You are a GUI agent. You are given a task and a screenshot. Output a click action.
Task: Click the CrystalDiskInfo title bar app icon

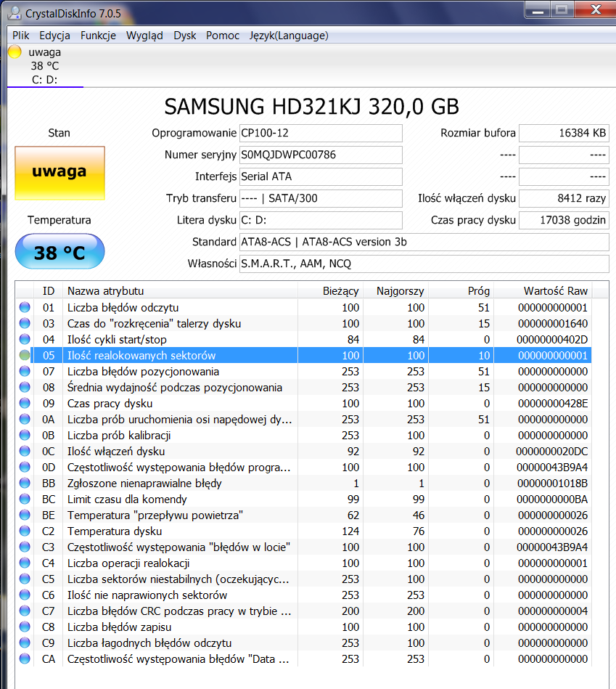[14, 13]
